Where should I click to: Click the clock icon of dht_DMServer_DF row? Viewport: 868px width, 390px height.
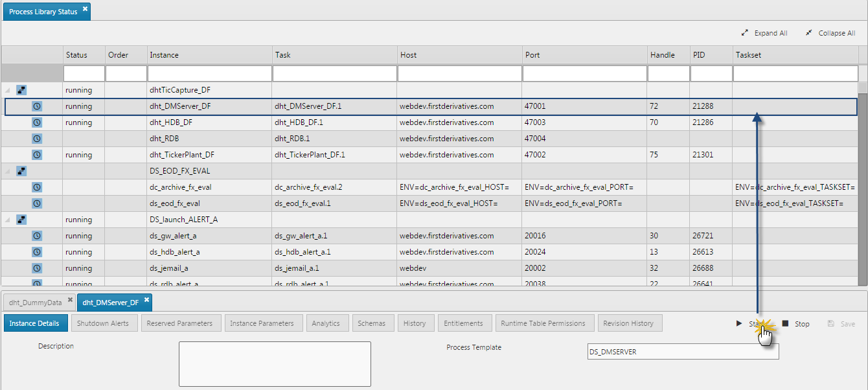point(37,106)
